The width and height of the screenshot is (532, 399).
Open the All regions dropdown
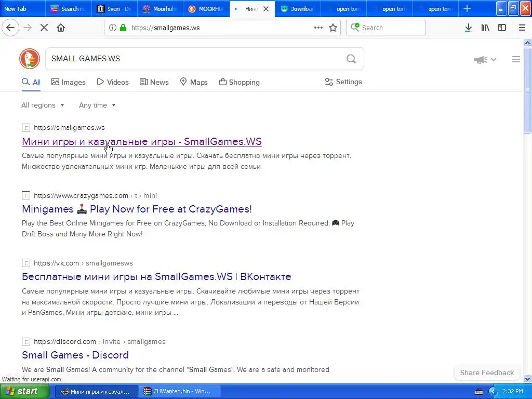point(43,105)
